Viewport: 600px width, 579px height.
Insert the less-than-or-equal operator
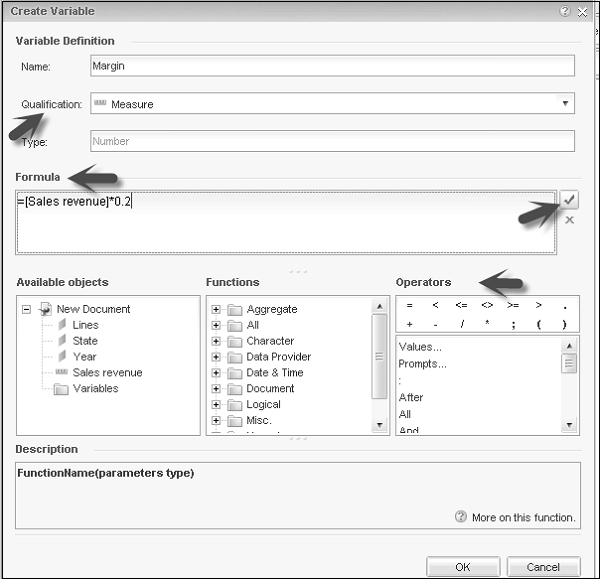click(x=461, y=305)
